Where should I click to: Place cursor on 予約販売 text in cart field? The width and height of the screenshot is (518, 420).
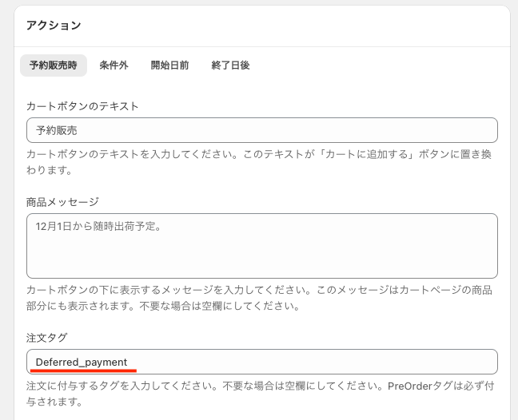pyautogui.click(x=57, y=130)
